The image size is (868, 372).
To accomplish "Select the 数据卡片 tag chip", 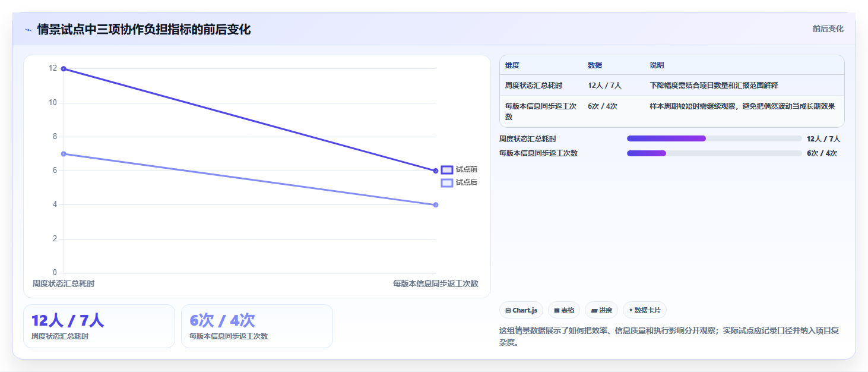I will click(x=645, y=310).
